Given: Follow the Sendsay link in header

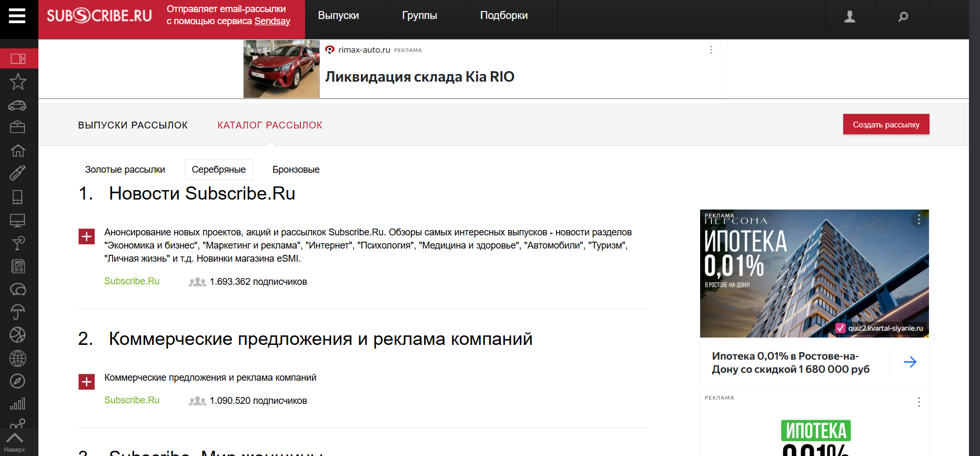Looking at the screenshot, I should pos(272,21).
